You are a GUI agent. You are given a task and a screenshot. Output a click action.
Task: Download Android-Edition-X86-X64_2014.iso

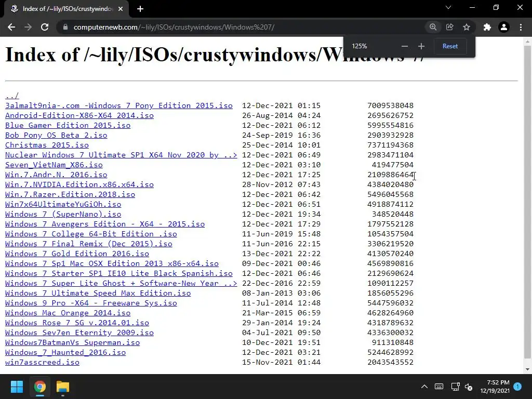pyautogui.click(x=79, y=115)
